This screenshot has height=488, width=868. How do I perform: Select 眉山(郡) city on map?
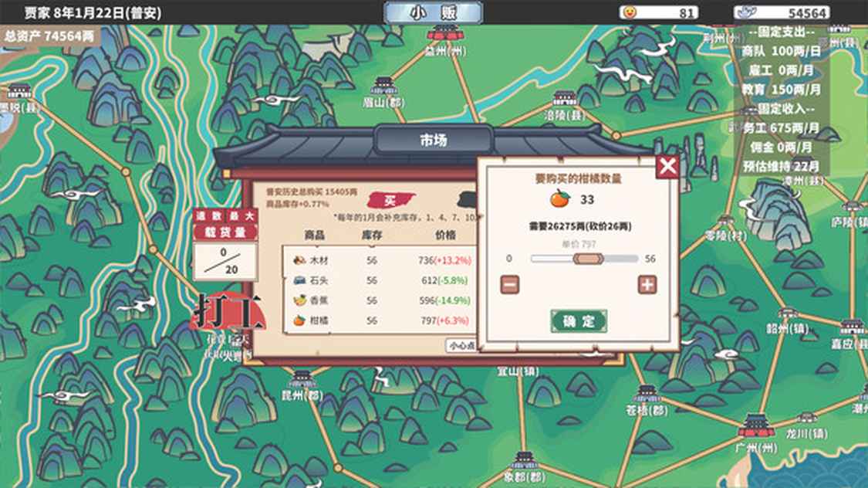pos(384,93)
